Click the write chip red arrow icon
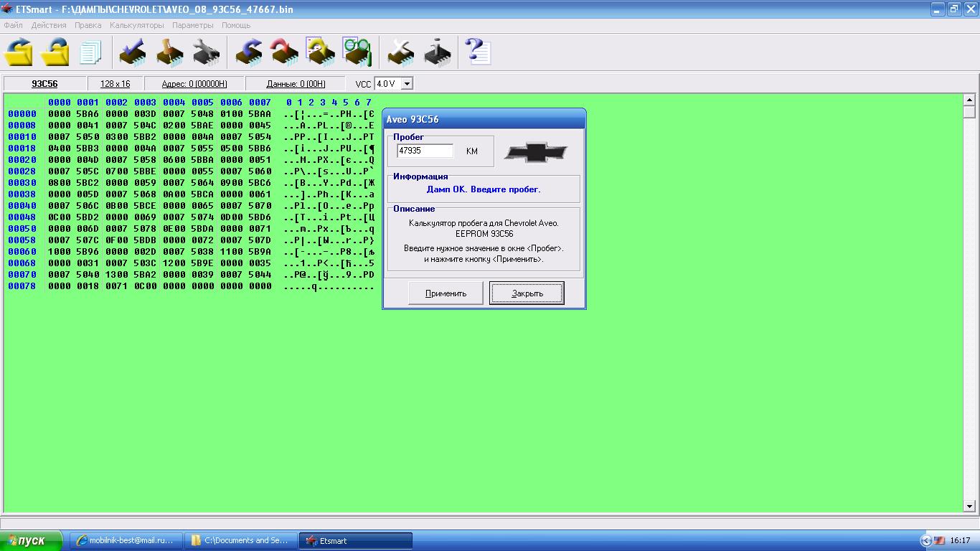Image resolution: width=980 pixels, height=551 pixels. tap(285, 52)
